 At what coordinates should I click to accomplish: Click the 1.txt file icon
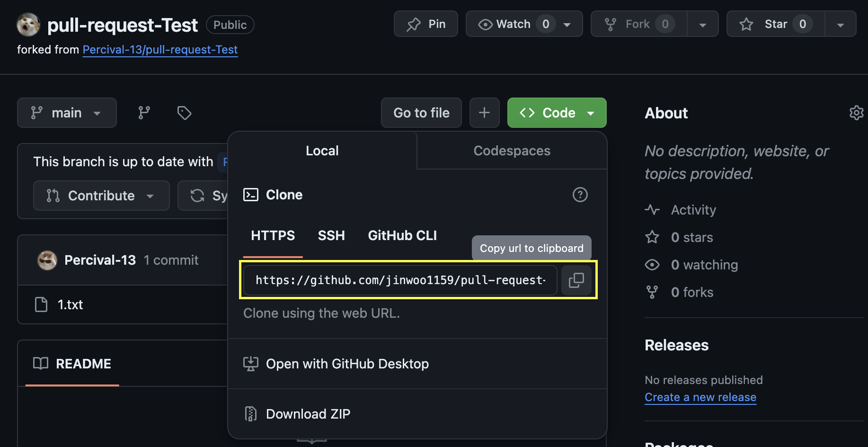41,304
